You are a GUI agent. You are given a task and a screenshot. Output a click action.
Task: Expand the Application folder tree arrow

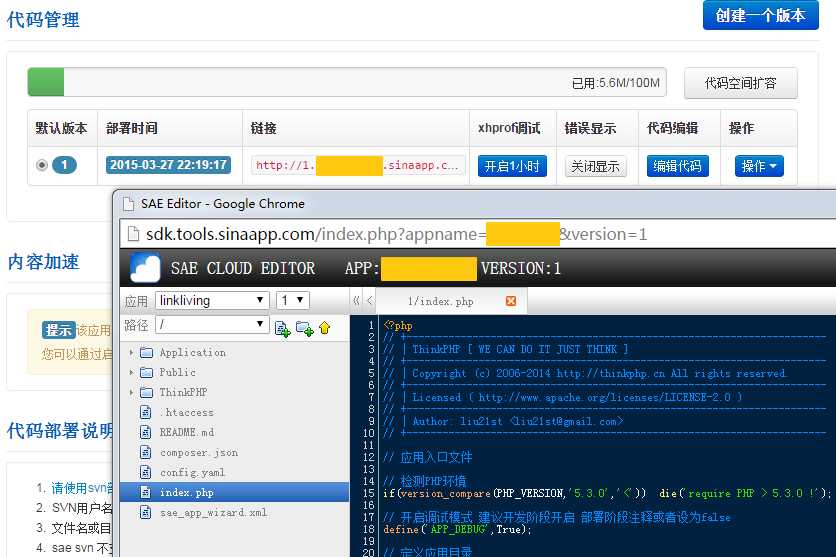(x=131, y=352)
